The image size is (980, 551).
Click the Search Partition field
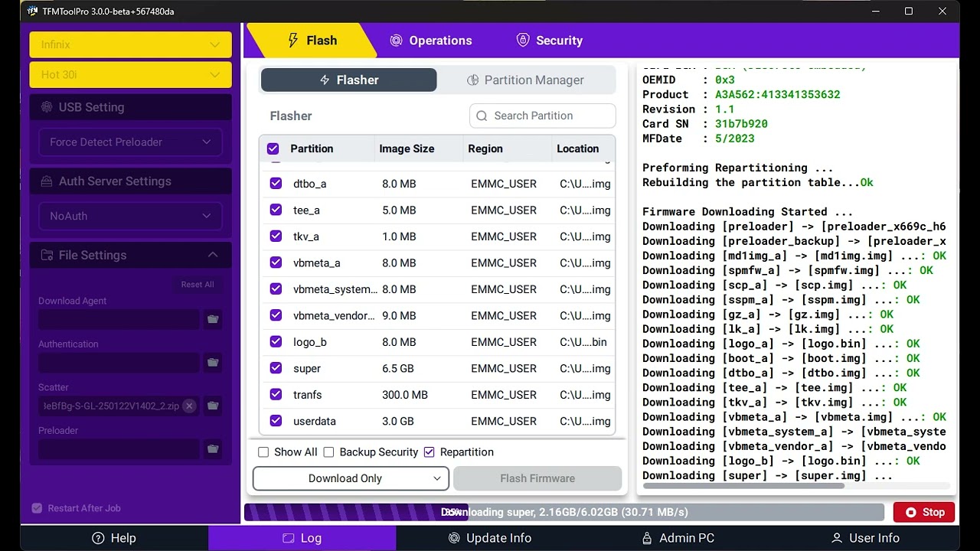coord(542,116)
